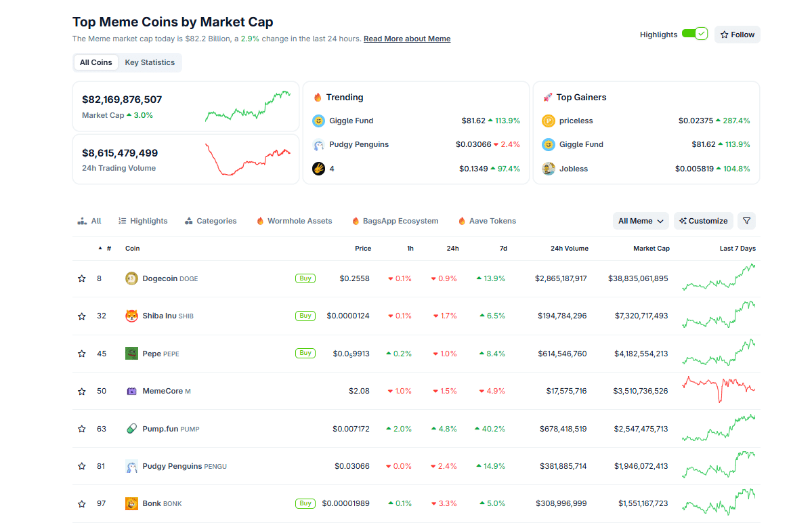This screenshot has width=812, height=525.
Task: Click the Shiba Inu coin logo
Action: pos(131,316)
